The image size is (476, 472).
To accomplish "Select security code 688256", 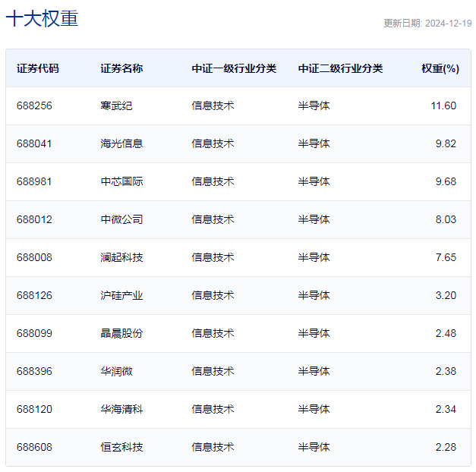I will [x=34, y=105].
